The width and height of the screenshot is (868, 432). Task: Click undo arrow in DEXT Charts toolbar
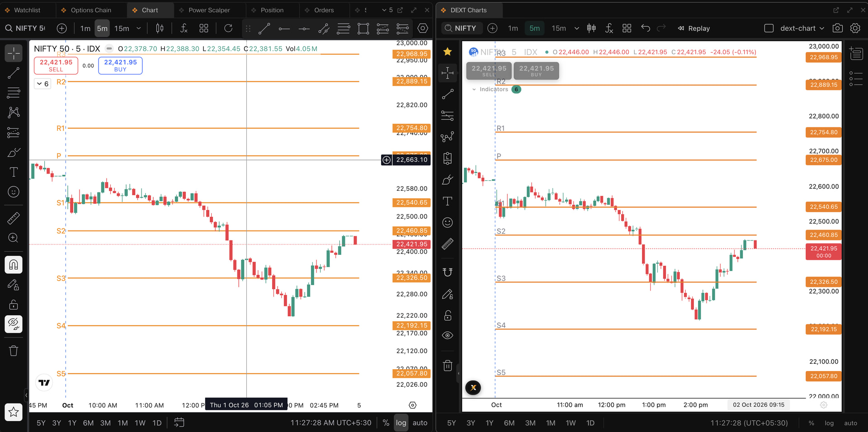click(x=646, y=28)
